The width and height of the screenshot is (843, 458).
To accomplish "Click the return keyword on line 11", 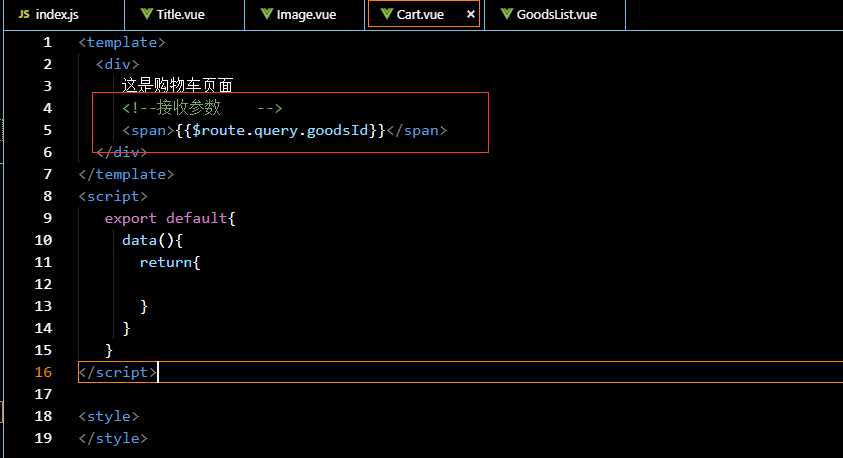I will pos(166,262).
